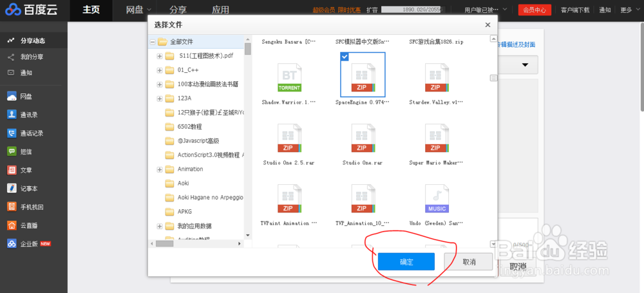The image size is (644, 293).
Task: Select the ActionScript3.0视频教程 folder
Action: coord(211,155)
